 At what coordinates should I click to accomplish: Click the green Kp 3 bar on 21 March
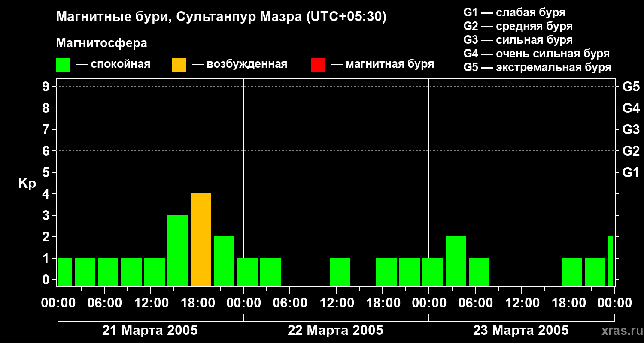pos(178,251)
